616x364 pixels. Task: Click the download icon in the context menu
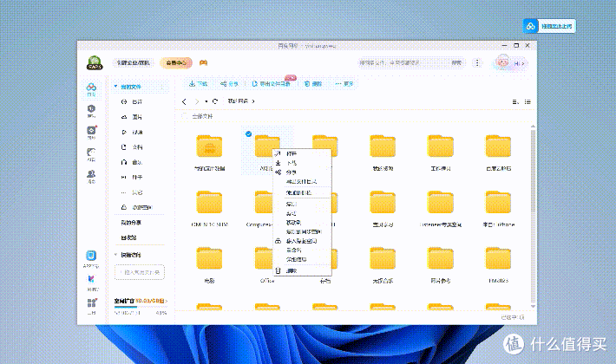(279, 163)
